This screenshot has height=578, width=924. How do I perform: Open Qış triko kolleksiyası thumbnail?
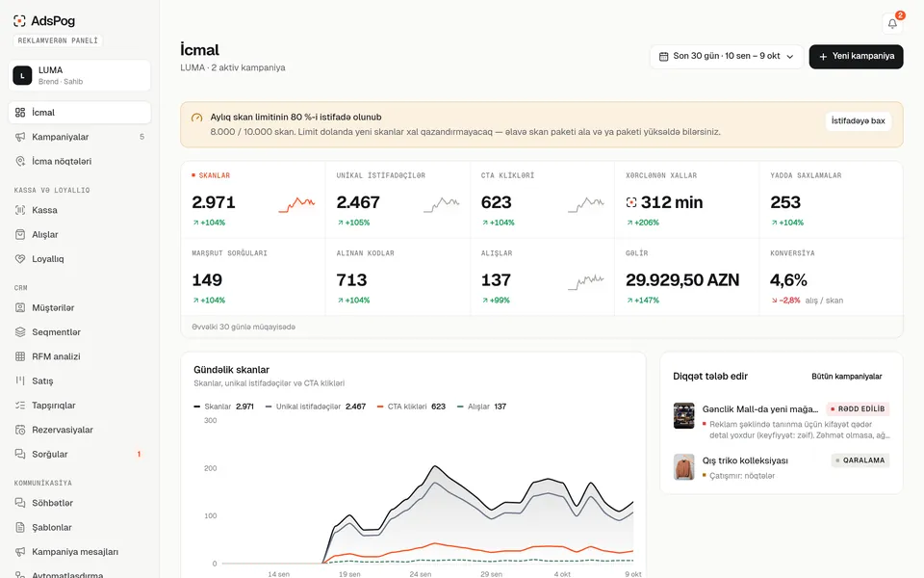pyautogui.click(x=683, y=467)
